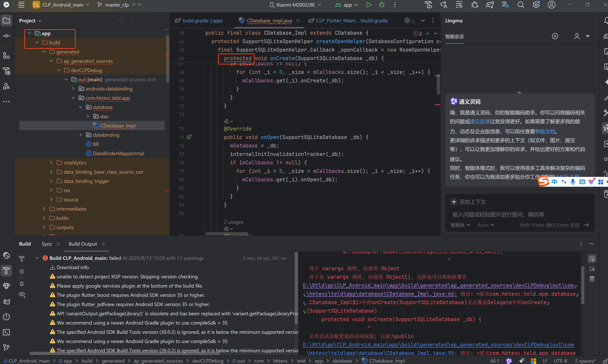
Task: Toggle build view eye filter
Action: tap(22, 294)
